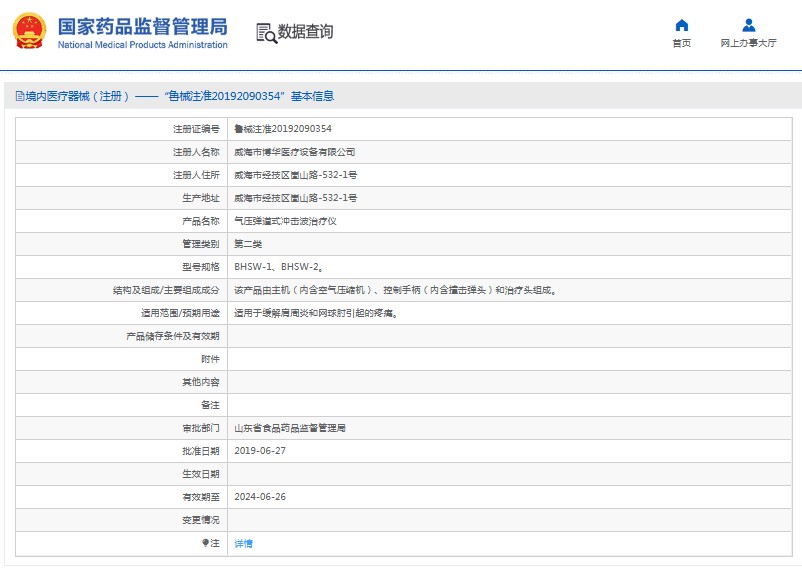
Task: Open the 详情 link
Action: pos(243,543)
